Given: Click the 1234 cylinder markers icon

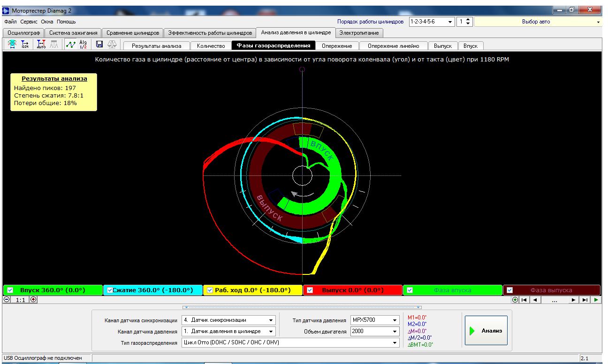Looking at the screenshot, I should (x=25, y=45).
